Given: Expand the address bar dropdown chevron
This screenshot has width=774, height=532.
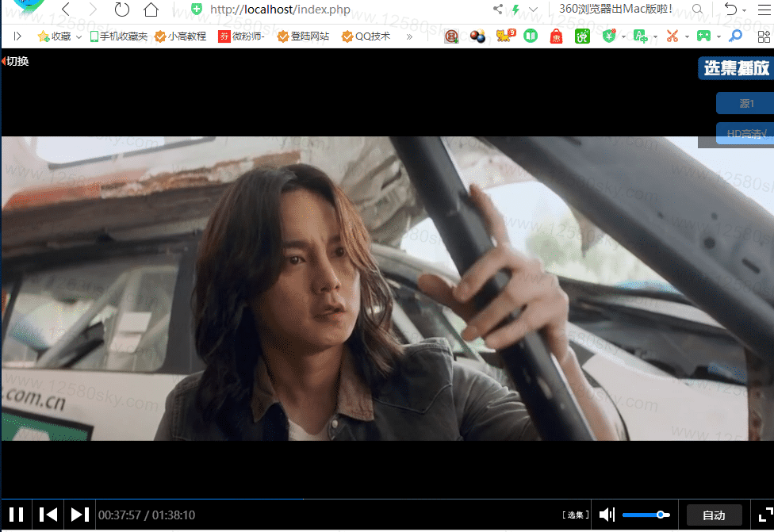Looking at the screenshot, I should 533,10.
